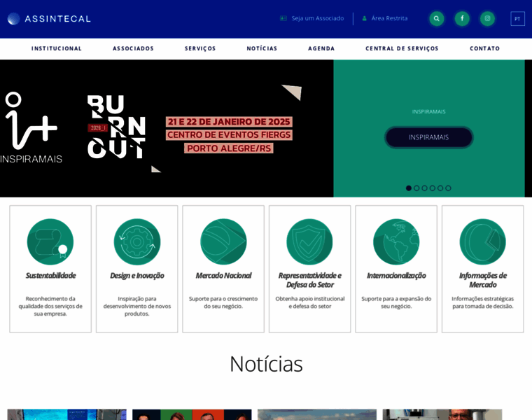This screenshot has width=532, height=420.
Task: Open the first news thumbnail
Action: (x=66, y=414)
